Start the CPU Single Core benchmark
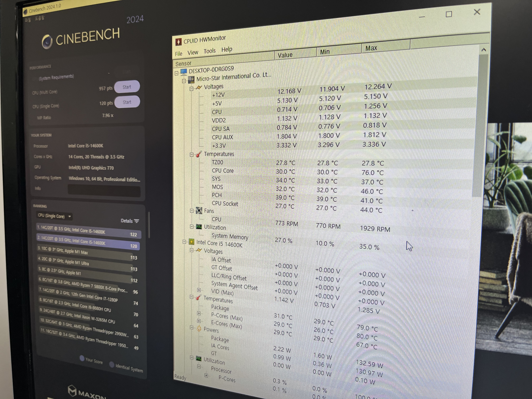Image resolution: width=532 pixels, height=399 pixels. click(127, 102)
